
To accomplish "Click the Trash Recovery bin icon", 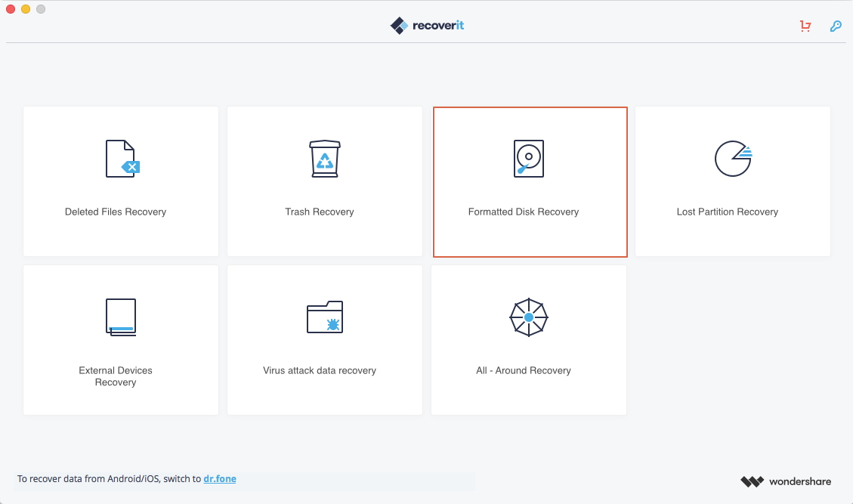I will coord(325,159).
